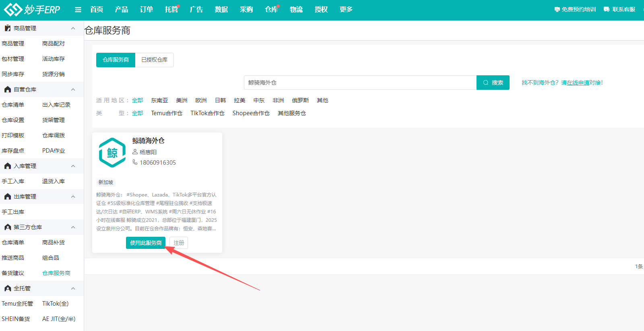
Task: Open 仓库调拨 in the sidebar
Action: coord(54,135)
